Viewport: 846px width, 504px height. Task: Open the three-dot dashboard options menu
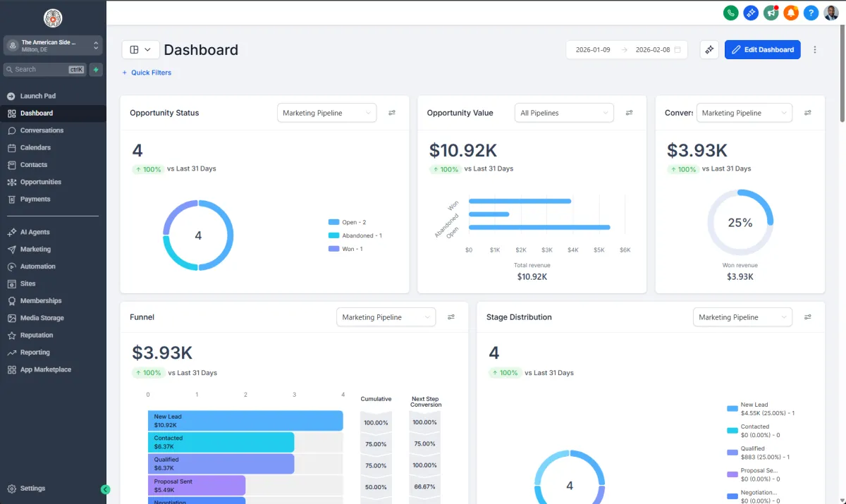(x=815, y=49)
